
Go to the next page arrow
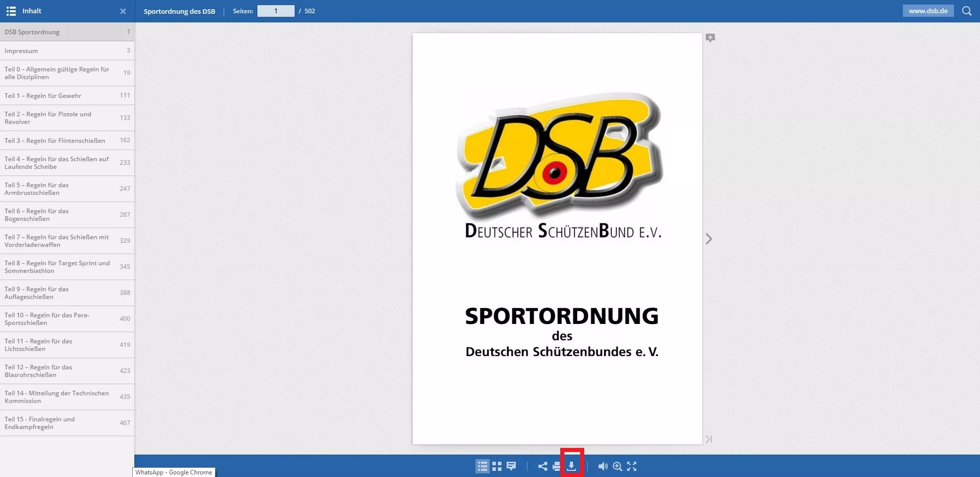tap(709, 239)
